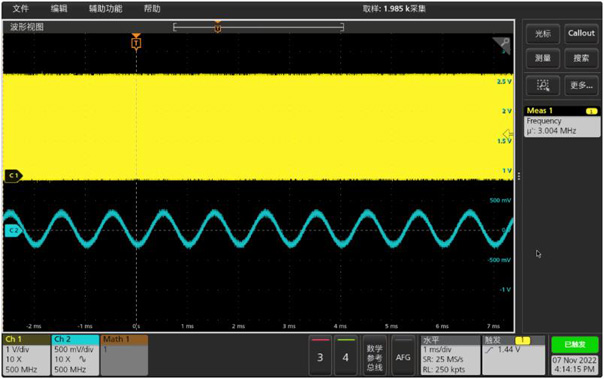Open the Ch 2 settings badge
The image size is (604, 379).
click(x=75, y=355)
